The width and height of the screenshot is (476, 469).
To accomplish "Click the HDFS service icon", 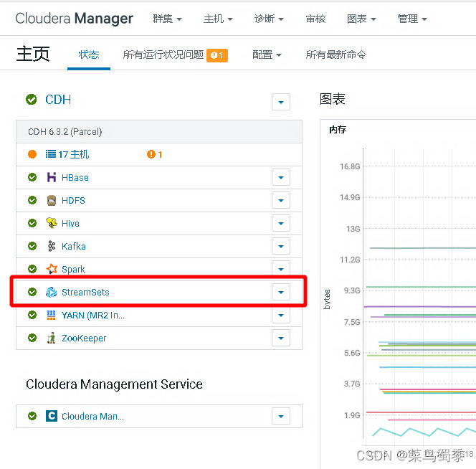I will [x=52, y=201].
